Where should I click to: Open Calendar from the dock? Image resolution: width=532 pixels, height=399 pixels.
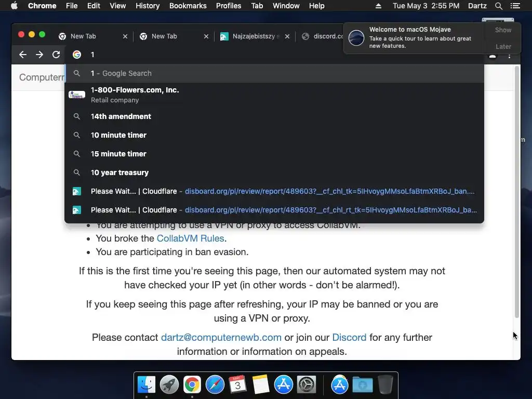[237, 385]
